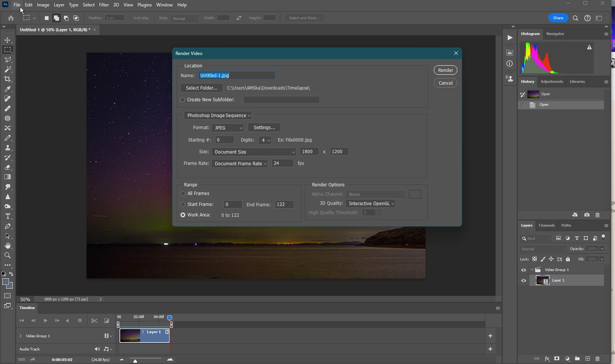Click the timeline playhead marker

pyautogui.click(x=170, y=318)
